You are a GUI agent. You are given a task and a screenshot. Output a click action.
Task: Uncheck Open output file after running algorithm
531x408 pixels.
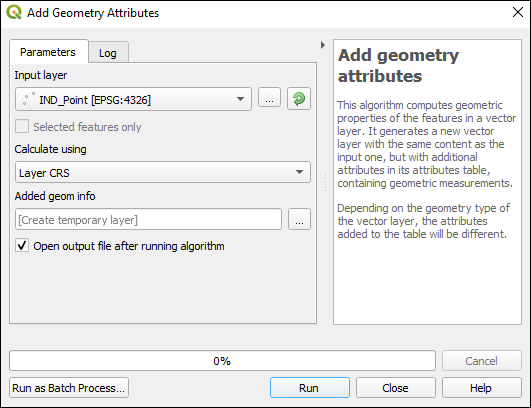(x=22, y=245)
